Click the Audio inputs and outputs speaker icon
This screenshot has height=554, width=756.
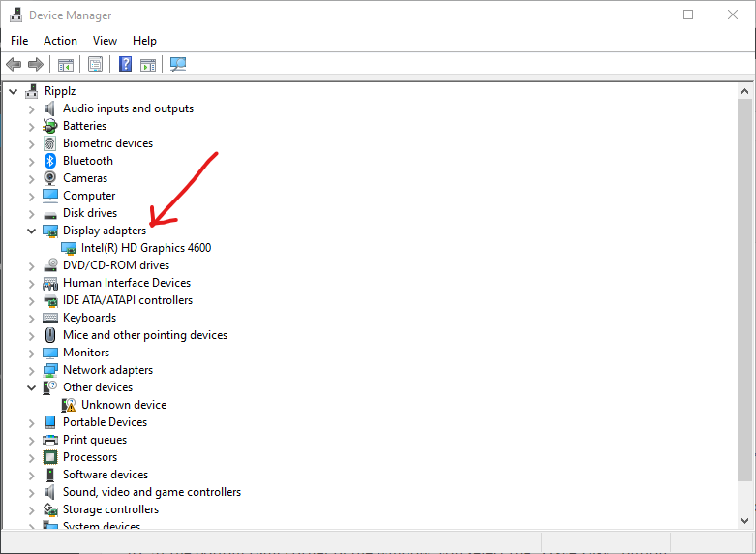[x=49, y=108]
